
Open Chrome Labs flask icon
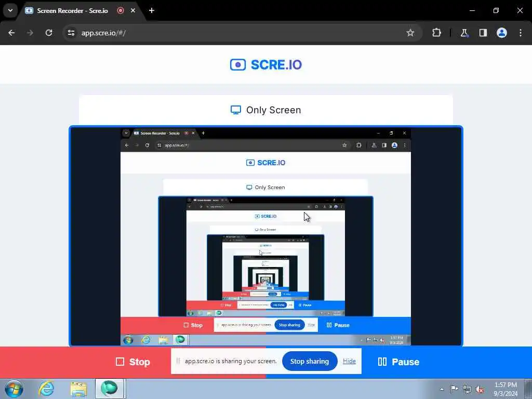tap(464, 33)
